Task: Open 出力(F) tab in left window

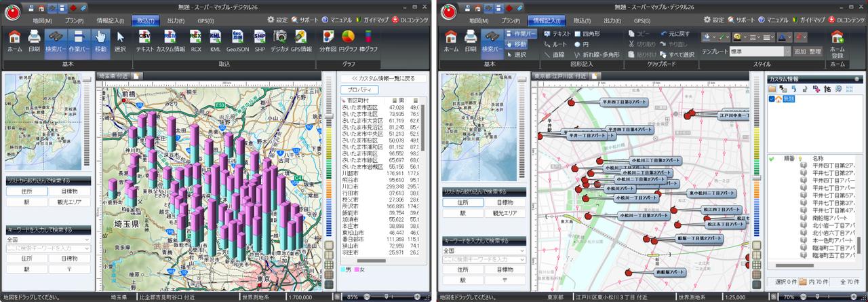Action: (176, 21)
